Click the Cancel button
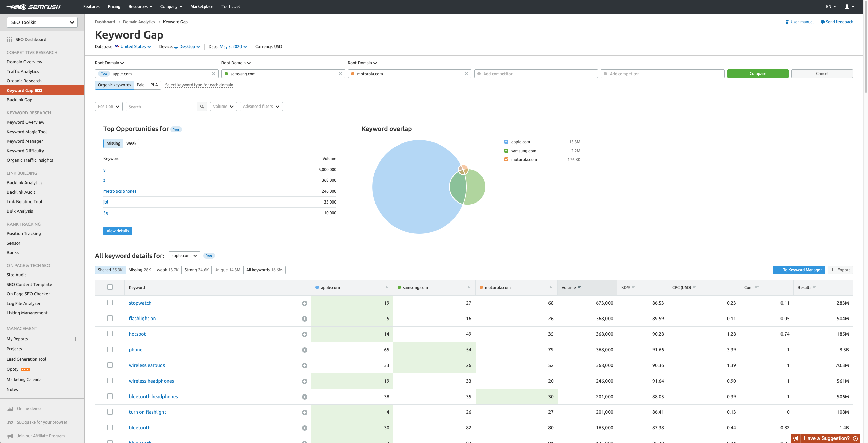Screen dimensions: 868x443 pyautogui.click(x=822, y=74)
